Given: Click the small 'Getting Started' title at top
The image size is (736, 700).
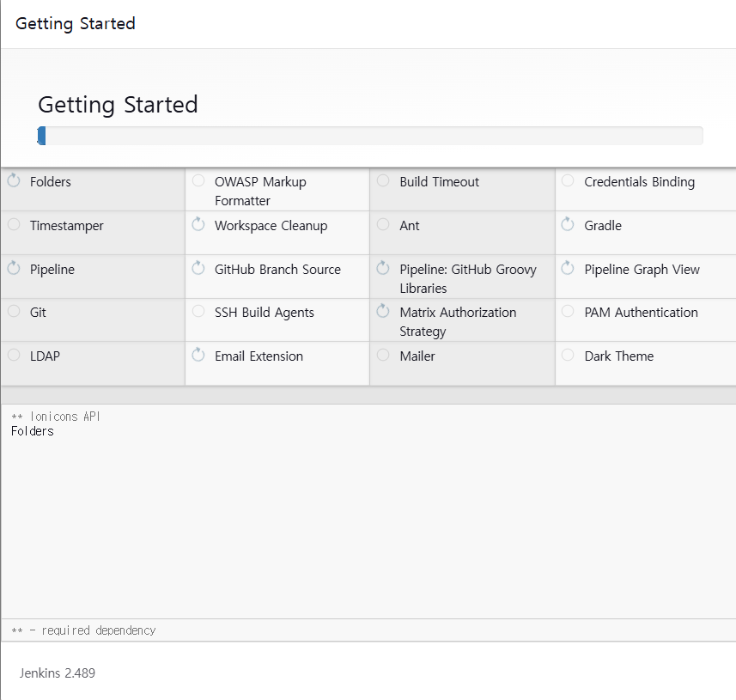Looking at the screenshot, I should [75, 23].
